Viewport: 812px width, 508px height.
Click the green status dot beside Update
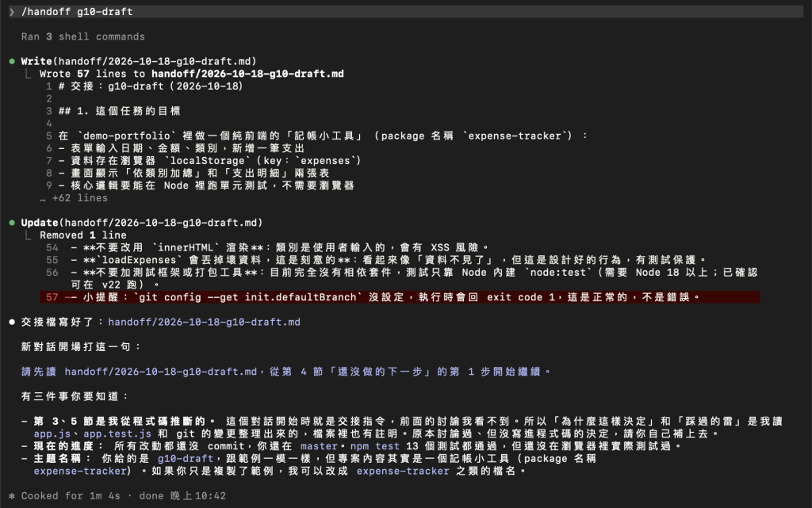12,223
